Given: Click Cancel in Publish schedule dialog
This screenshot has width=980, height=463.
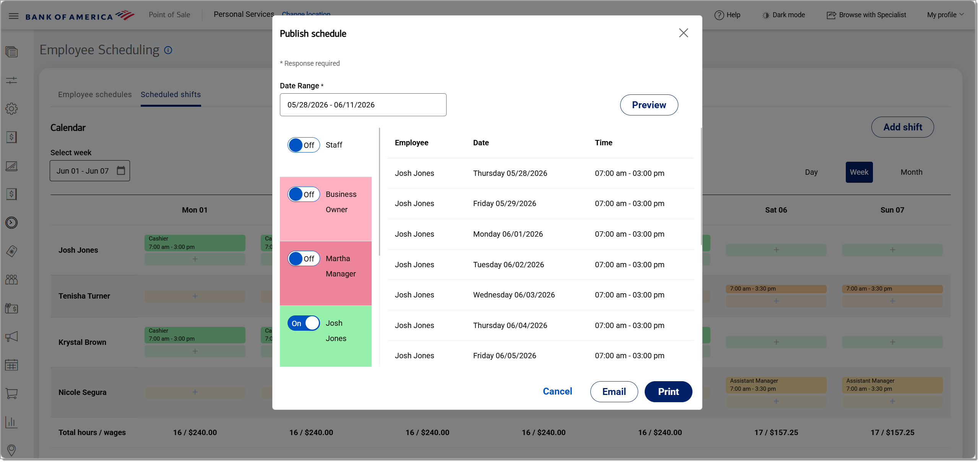Looking at the screenshot, I should (x=557, y=391).
